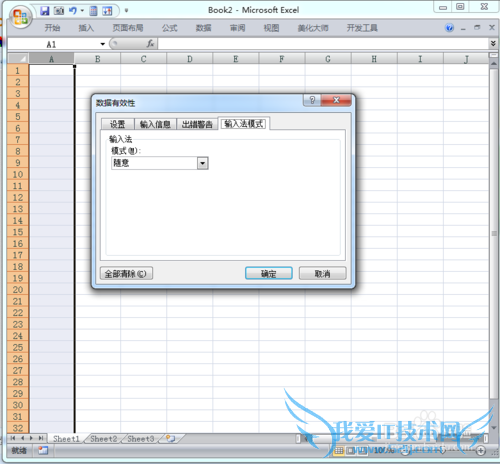
Task: Click into the formula bar input
Action: [x=323, y=44]
